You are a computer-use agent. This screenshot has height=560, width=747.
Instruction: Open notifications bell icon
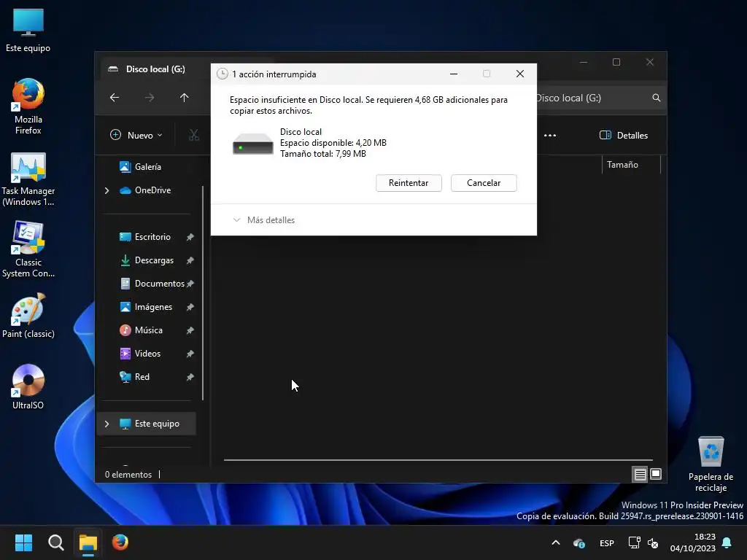click(x=727, y=542)
